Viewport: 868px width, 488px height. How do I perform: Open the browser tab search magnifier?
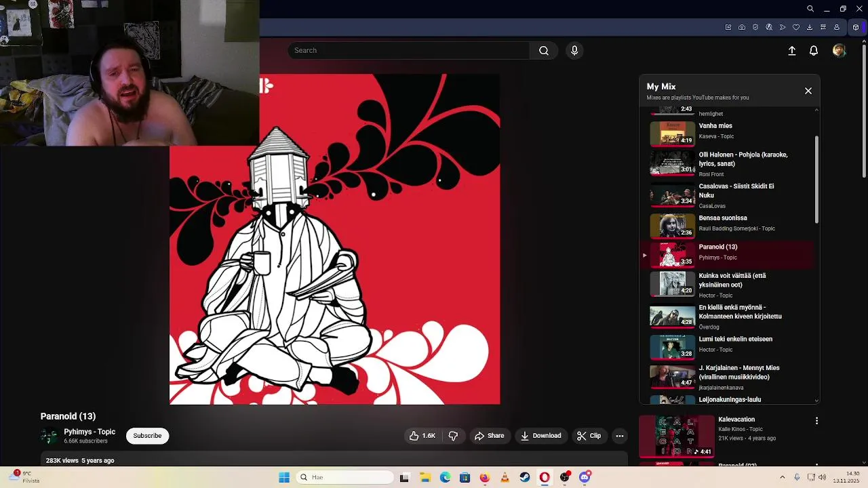tap(810, 9)
